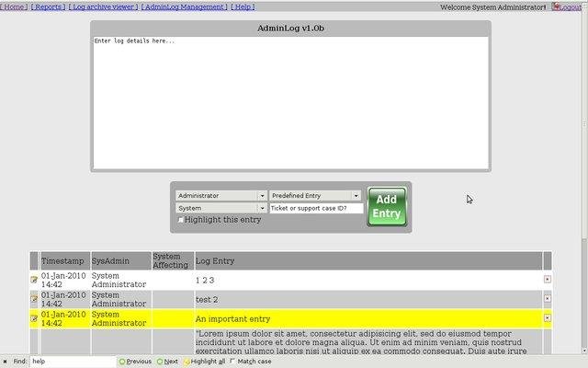588x368 pixels.
Task: Select 'An important entry' highlighted text
Action: (x=232, y=319)
